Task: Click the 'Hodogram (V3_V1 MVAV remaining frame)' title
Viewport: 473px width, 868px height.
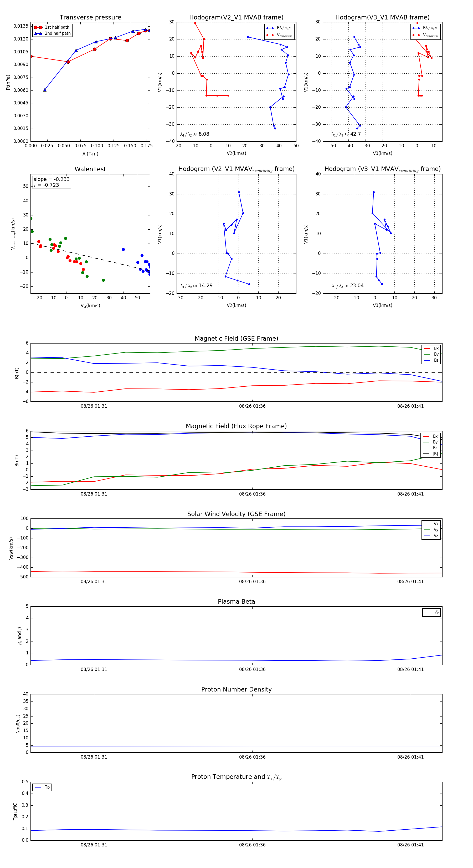Action: coord(382,169)
